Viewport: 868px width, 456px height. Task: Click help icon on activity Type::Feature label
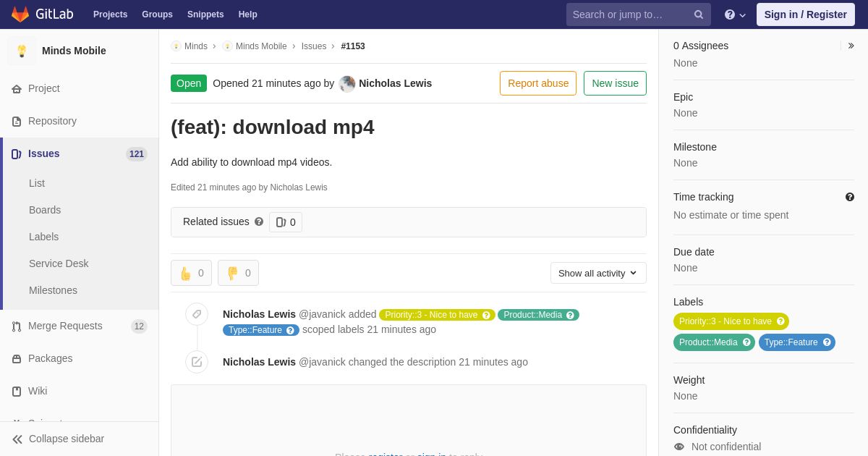[290, 330]
